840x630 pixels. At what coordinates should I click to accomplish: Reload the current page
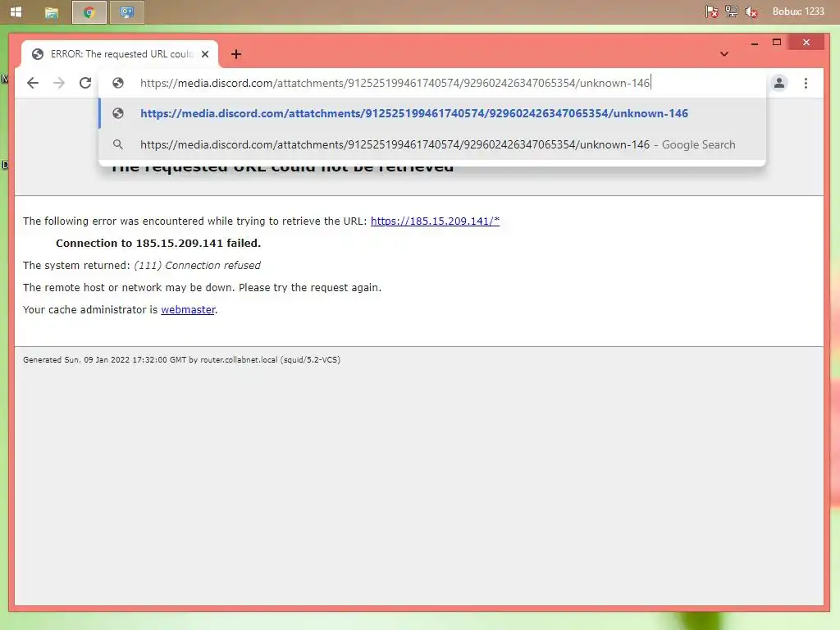point(85,83)
